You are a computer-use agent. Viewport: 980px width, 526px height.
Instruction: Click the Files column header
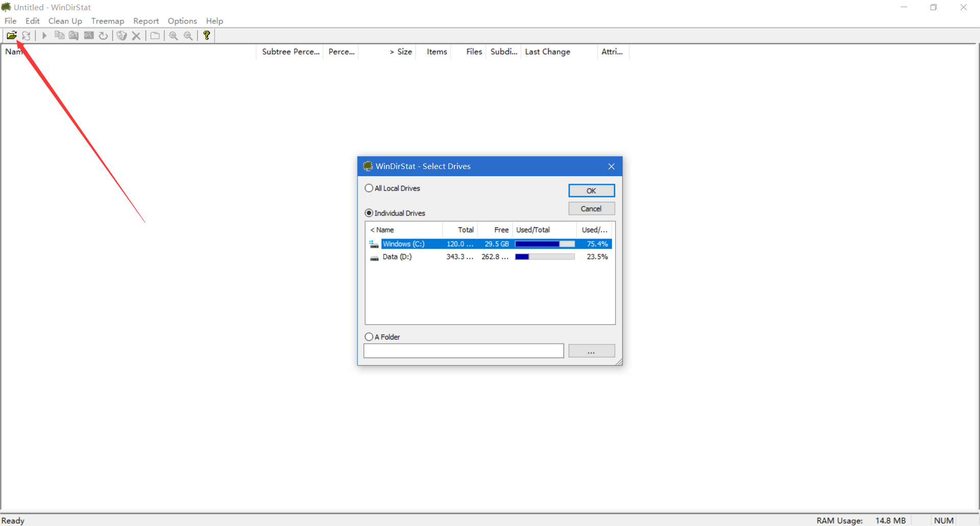pos(469,52)
